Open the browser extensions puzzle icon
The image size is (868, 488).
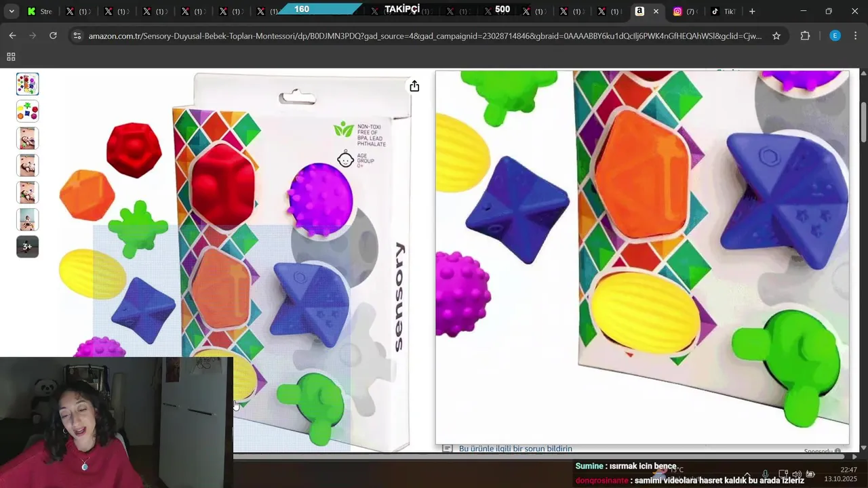806,35
